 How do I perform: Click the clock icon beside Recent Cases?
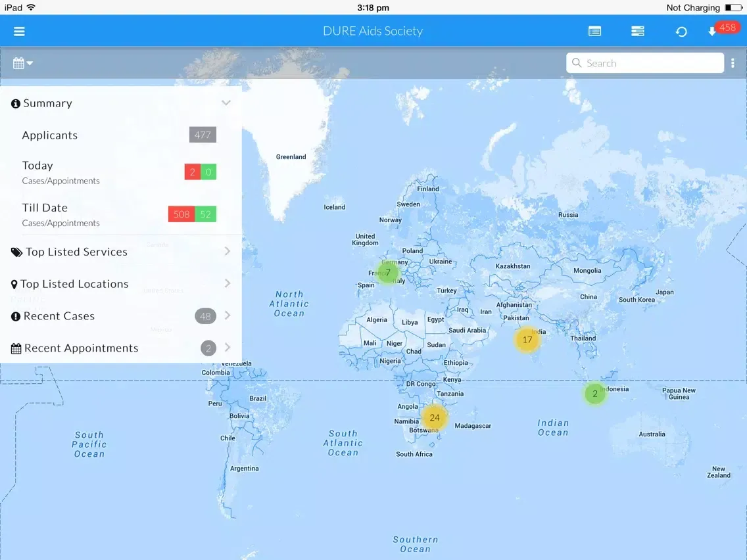point(15,315)
